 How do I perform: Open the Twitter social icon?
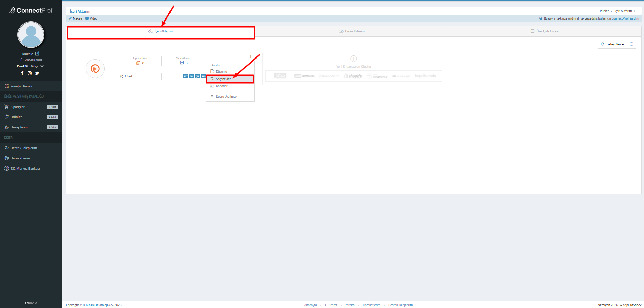[37, 73]
